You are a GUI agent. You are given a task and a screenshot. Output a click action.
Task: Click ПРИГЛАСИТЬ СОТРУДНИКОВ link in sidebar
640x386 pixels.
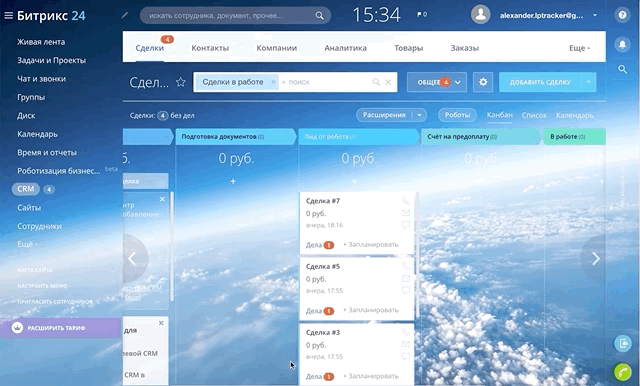pos(55,302)
